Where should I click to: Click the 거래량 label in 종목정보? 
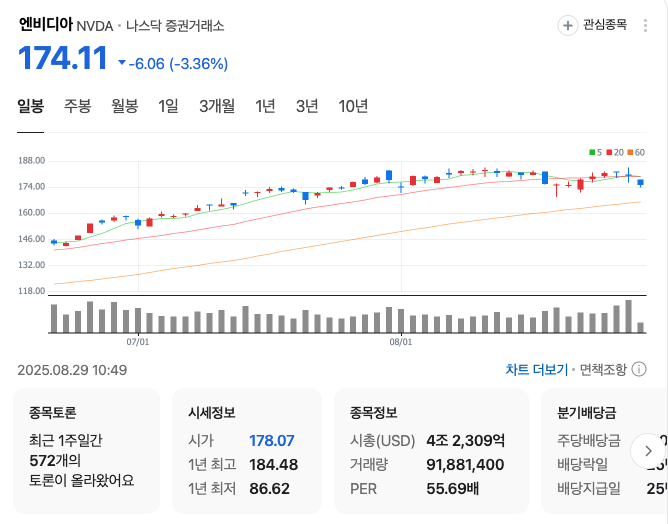[x=369, y=464]
